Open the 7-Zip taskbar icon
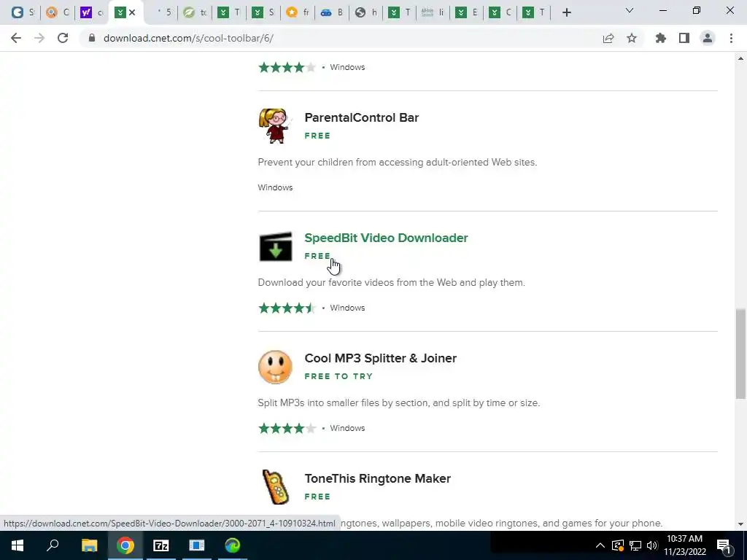This screenshot has width=747, height=560. 161,545
